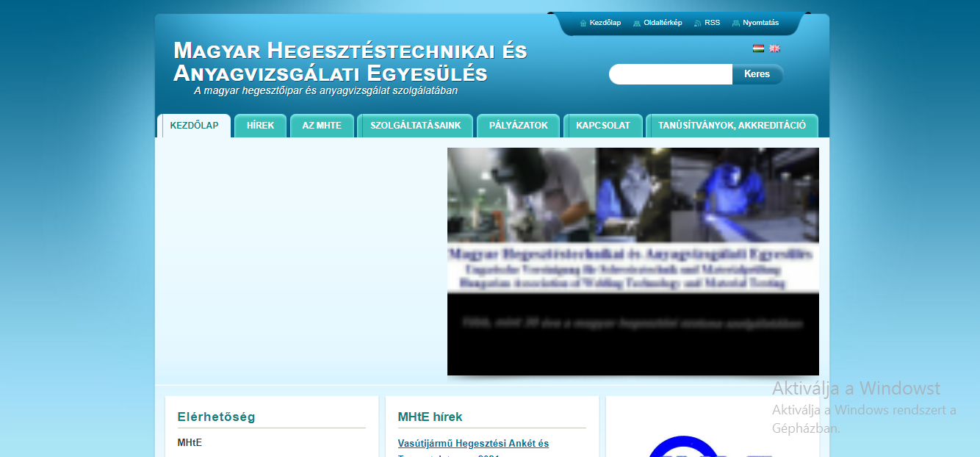The image size is (980, 457).
Task: Open the SZOLGÁLTATÁSAINK tab
Action: 416,126
